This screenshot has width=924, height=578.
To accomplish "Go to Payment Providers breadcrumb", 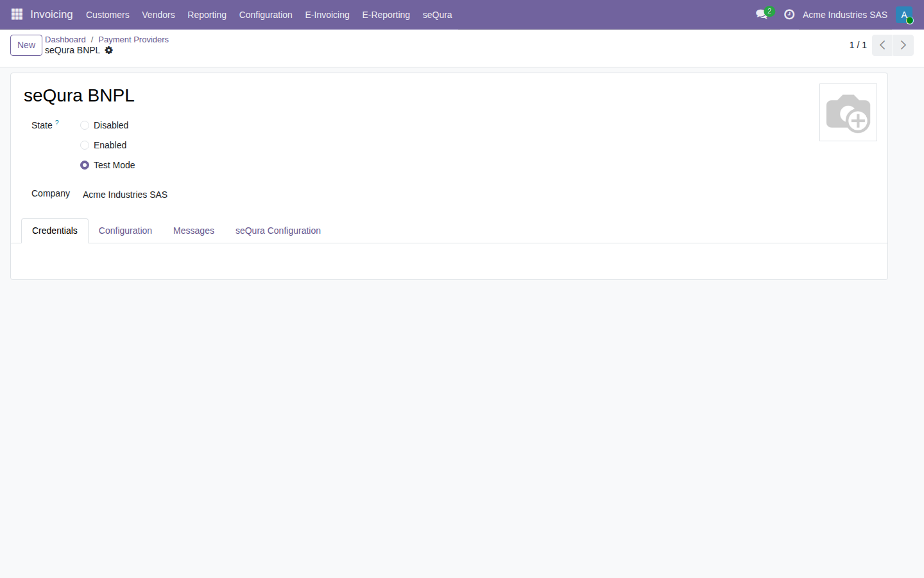I will 133,40.
